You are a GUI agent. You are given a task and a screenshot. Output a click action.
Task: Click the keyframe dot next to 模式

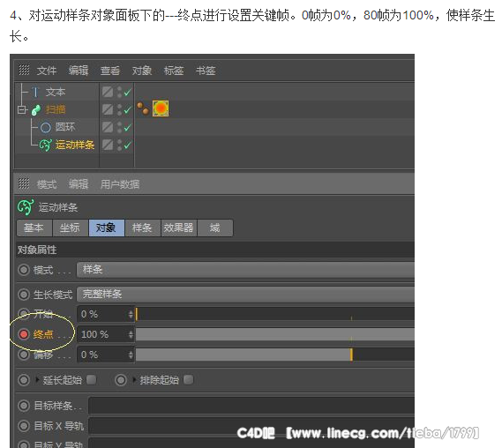point(24,270)
